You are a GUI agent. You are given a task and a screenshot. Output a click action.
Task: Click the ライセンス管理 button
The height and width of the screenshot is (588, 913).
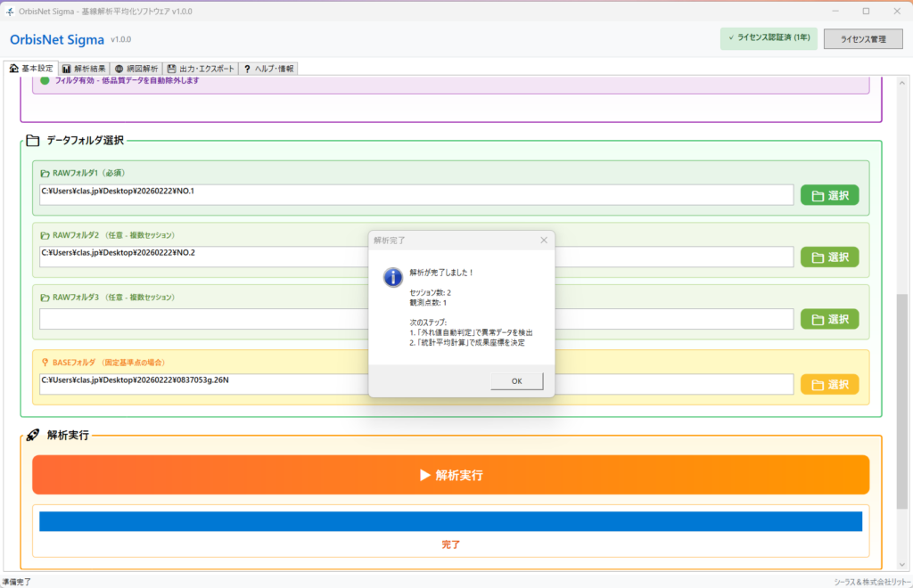[x=863, y=39]
